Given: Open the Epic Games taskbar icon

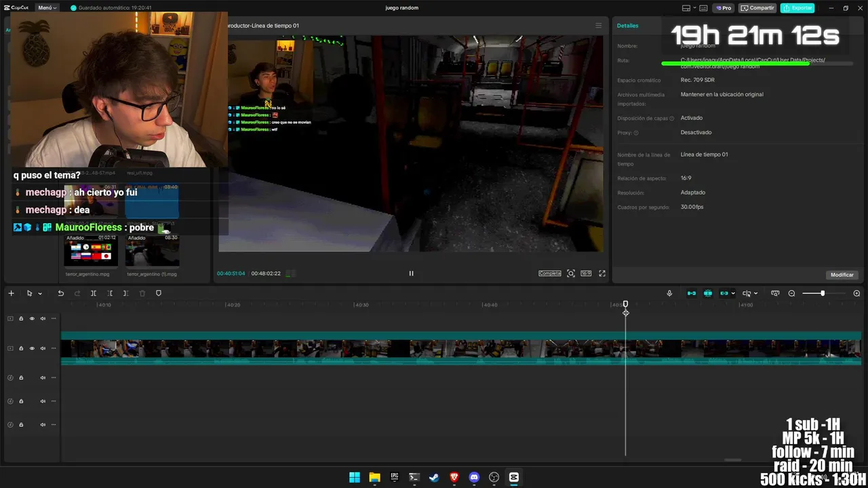Looking at the screenshot, I should (394, 477).
